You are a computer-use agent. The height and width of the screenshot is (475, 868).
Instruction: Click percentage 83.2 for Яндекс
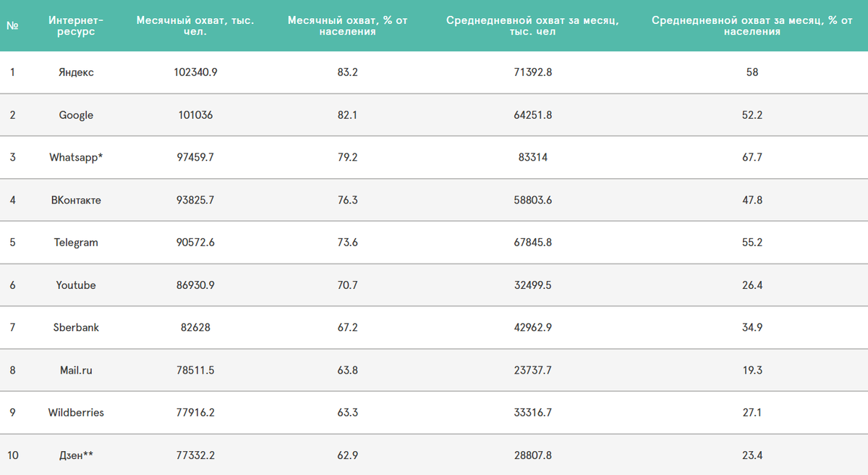pyautogui.click(x=348, y=72)
